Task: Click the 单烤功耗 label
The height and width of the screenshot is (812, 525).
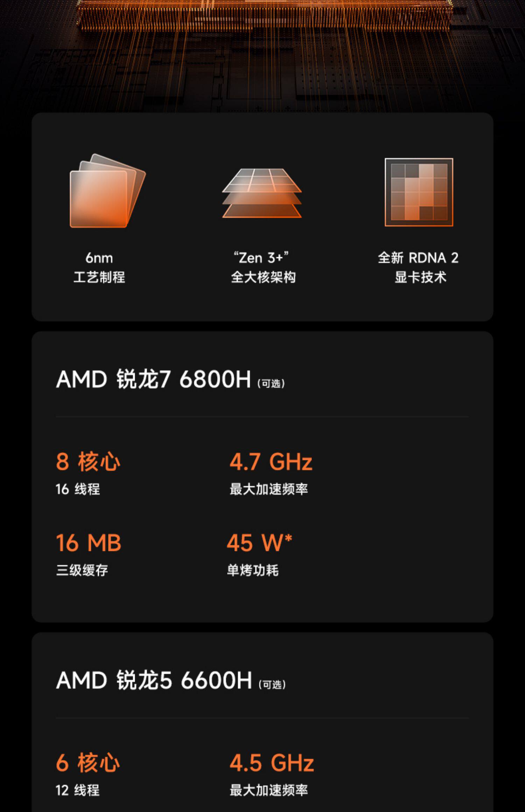Action: 252,570
